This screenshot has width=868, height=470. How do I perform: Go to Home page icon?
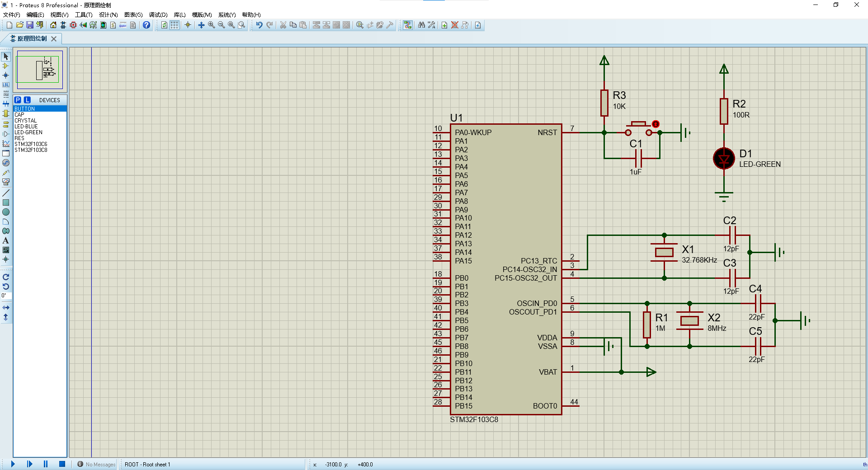(53, 25)
